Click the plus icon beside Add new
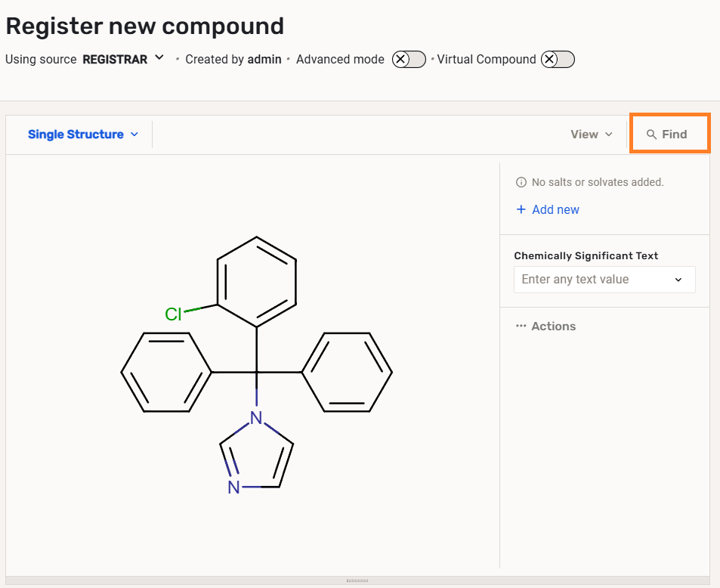This screenshot has width=720, height=588. (521, 210)
